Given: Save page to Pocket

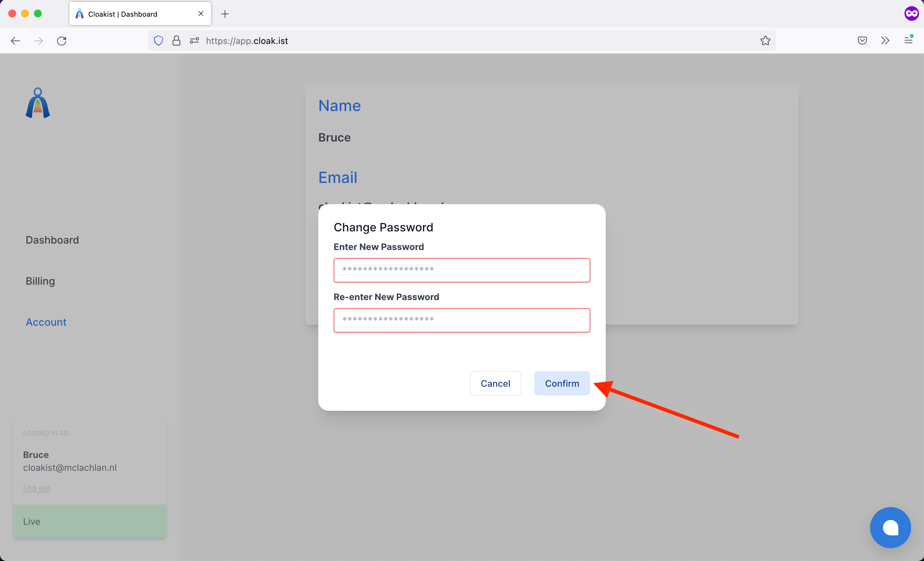Looking at the screenshot, I should [x=862, y=40].
